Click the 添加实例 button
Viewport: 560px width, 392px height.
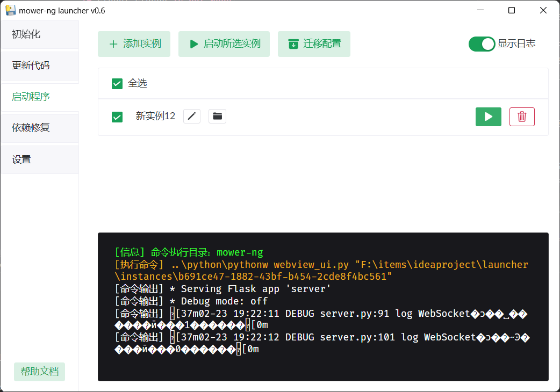[x=134, y=44]
